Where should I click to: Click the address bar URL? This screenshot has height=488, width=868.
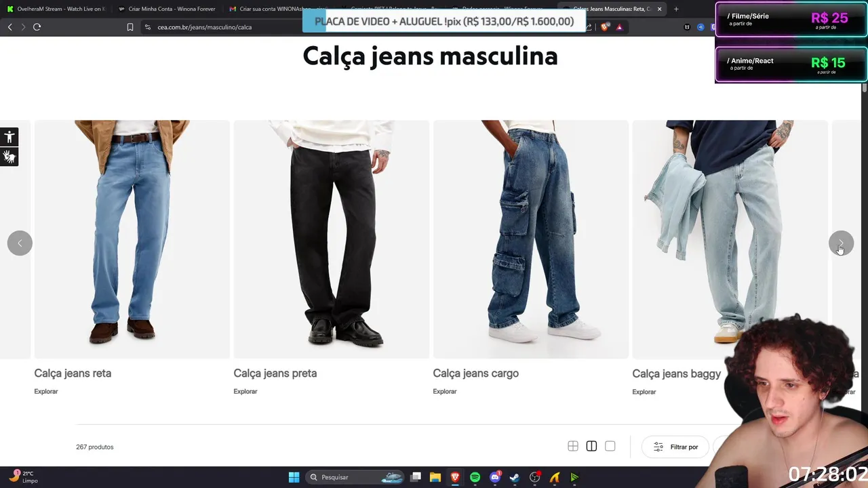point(205,27)
